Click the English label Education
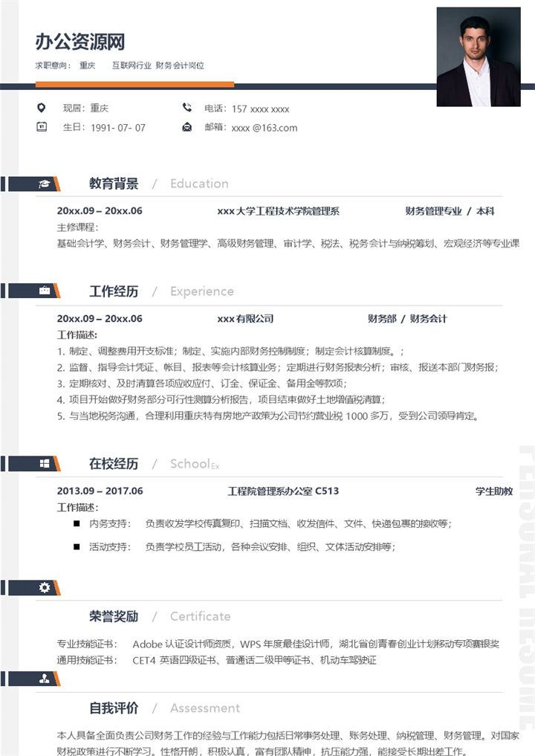The height and width of the screenshot is (756, 535). [199, 184]
